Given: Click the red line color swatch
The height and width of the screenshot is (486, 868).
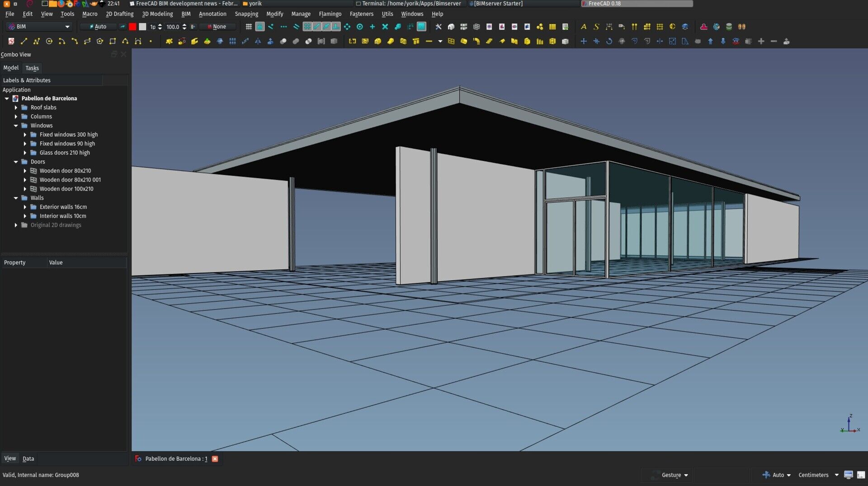Looking at the screenshot, I should coord(132,27).
